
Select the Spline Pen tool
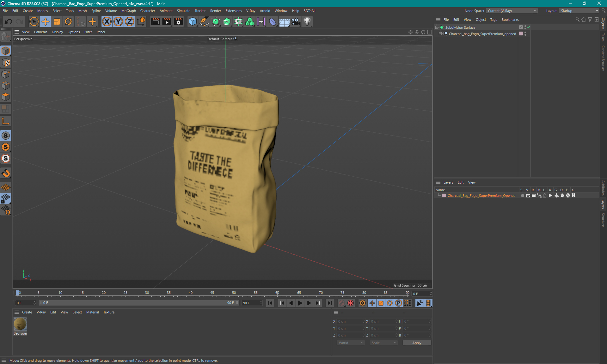coord(204,21)
